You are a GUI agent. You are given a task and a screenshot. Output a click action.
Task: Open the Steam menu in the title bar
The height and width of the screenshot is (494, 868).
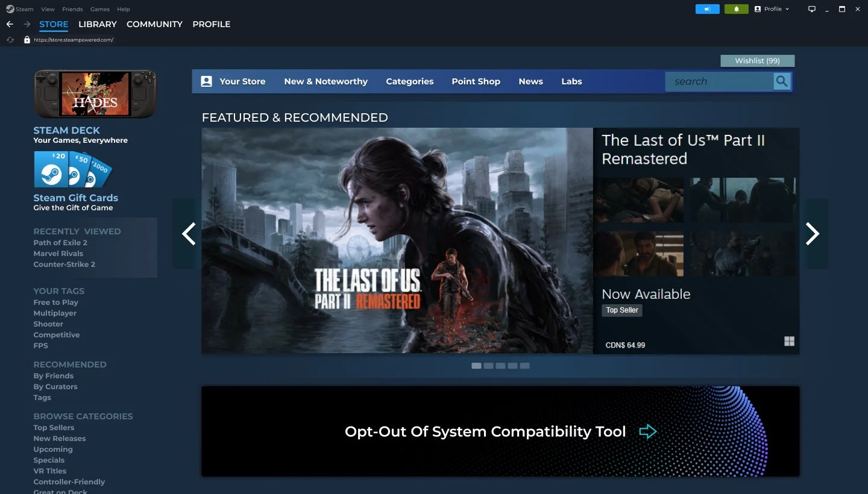tap(25, 9)
